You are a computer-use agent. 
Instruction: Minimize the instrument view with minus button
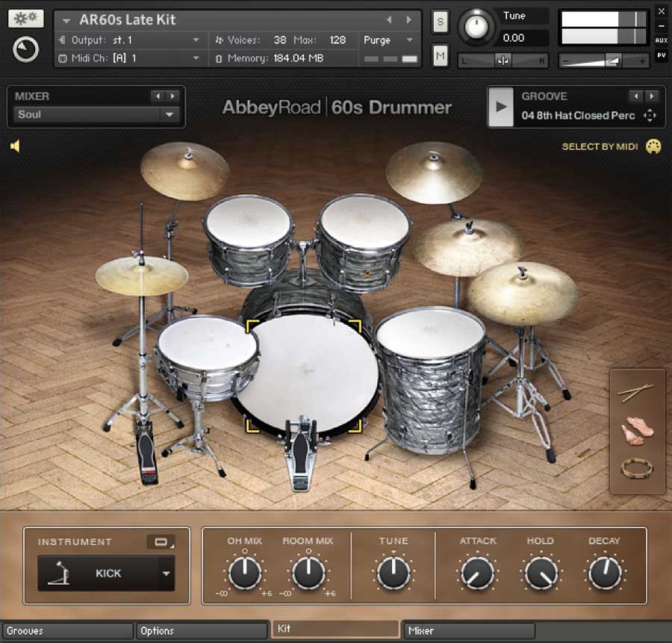662,26
